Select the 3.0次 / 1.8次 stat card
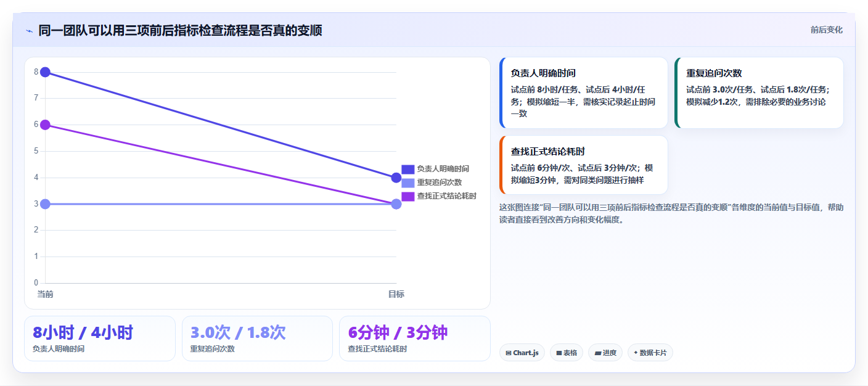The image size is (868, 386). click(x=257, y=339)
